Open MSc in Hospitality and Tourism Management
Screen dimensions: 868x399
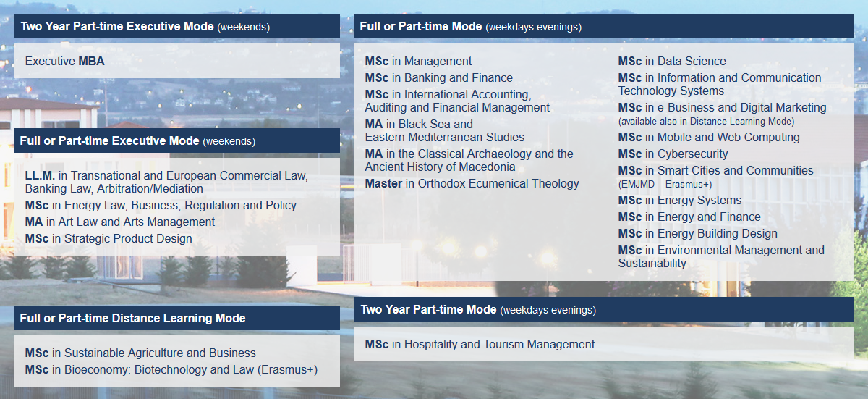(480, 344)
